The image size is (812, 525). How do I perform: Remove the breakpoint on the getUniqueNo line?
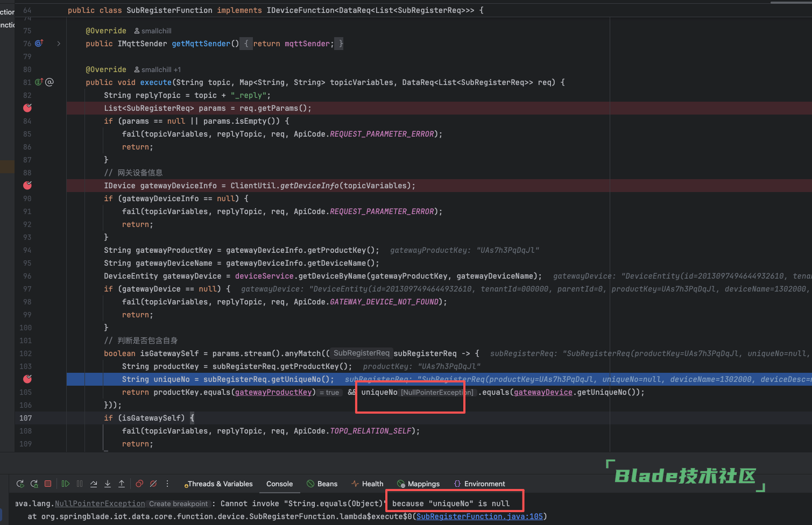point(27,379)
